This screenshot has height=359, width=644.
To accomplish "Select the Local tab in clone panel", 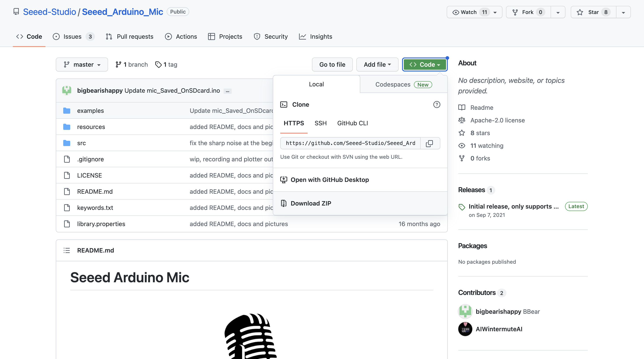I will [x=316, y=84].
